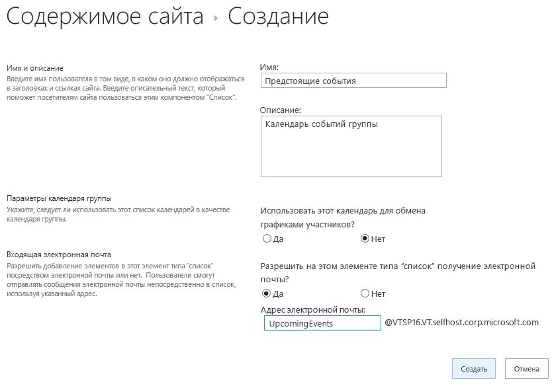
Task: Click the '@VTSP16.VT.selfhost.corp.microsoft.com' domain text
Action: point(461,322)
